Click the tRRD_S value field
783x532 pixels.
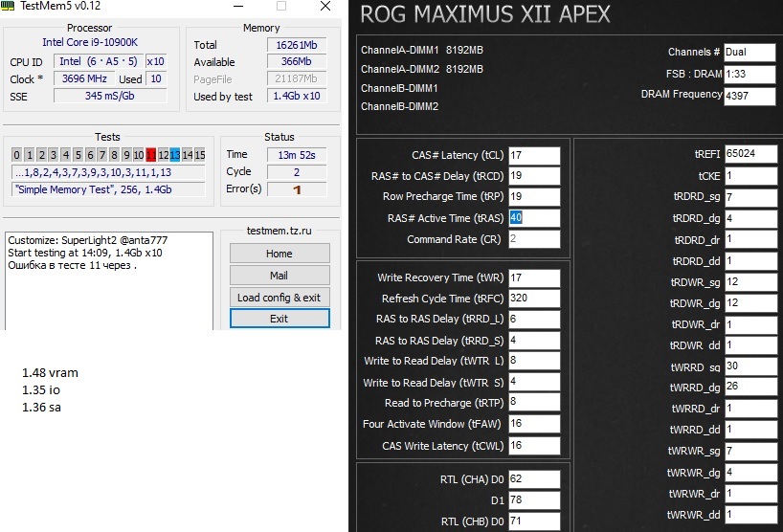(x=534, y=341)
